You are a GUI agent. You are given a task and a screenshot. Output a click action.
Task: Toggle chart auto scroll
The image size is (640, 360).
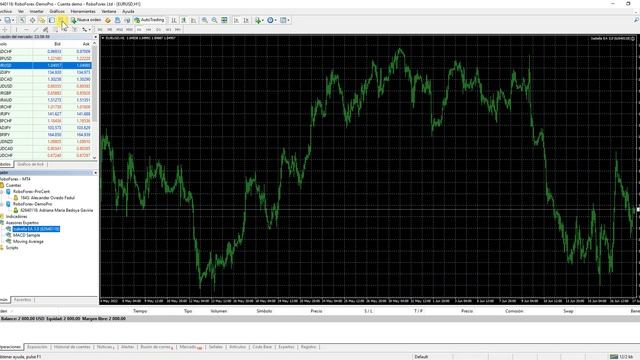pyautogui.click(x=236, y=20)
